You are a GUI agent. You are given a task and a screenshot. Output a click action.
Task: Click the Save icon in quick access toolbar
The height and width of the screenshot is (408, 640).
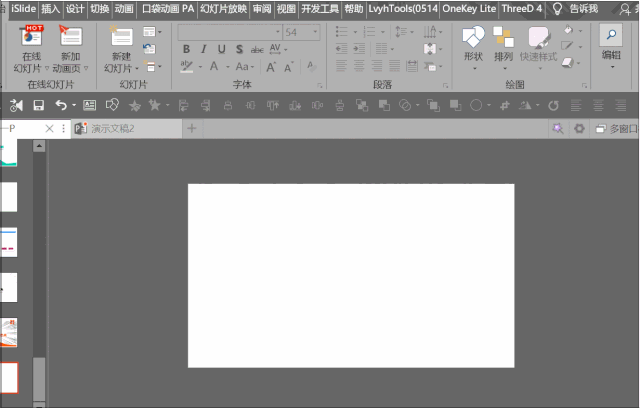[38, 105]
